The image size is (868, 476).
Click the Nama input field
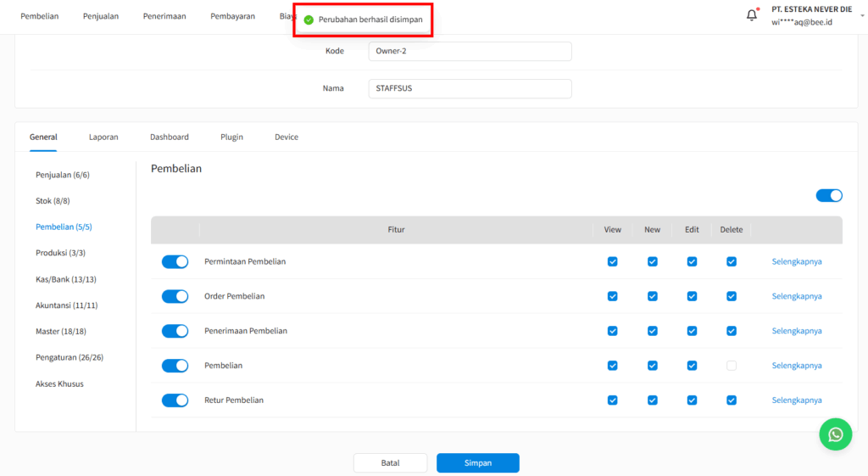pyautogui.click(x=470, y=88)
